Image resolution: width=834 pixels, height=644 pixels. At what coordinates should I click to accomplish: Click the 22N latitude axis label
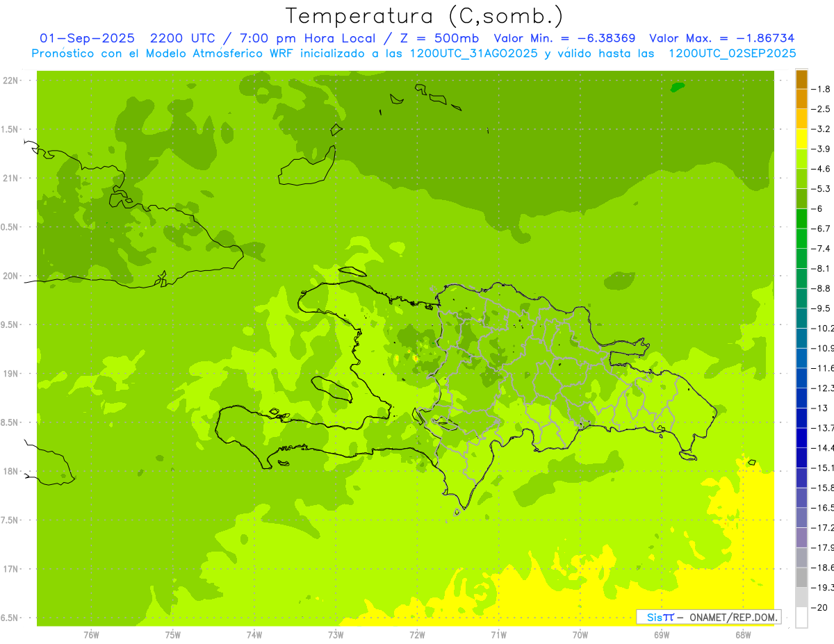click(10, 81)
